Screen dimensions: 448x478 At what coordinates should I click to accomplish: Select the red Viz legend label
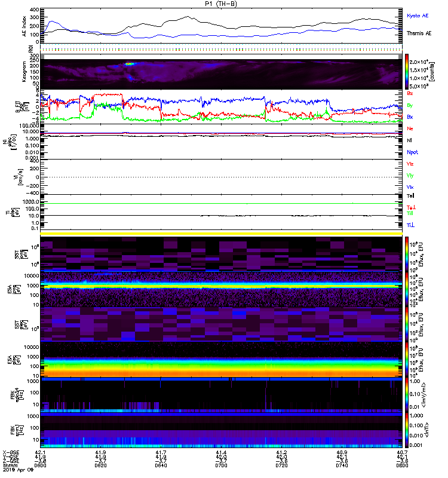(410, 164)
